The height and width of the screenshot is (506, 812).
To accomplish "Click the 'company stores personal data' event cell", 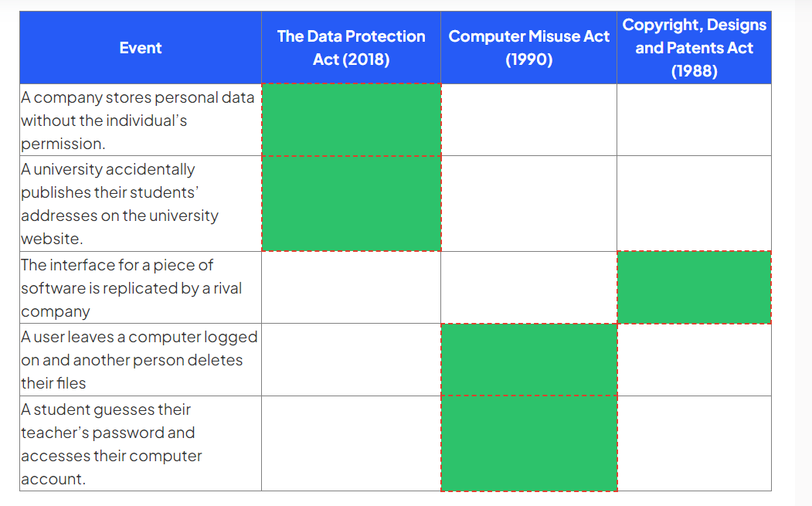I will click(141, 121).
